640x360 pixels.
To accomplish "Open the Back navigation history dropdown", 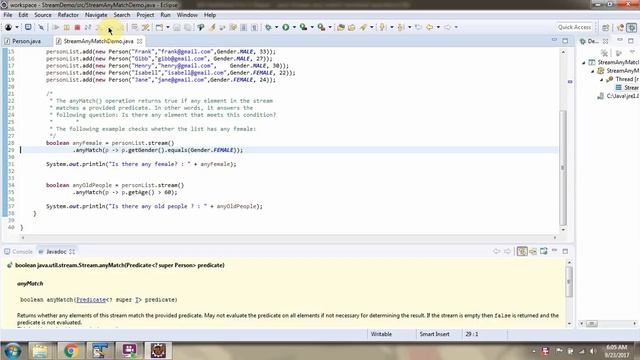I will click(x=438, y=27).
